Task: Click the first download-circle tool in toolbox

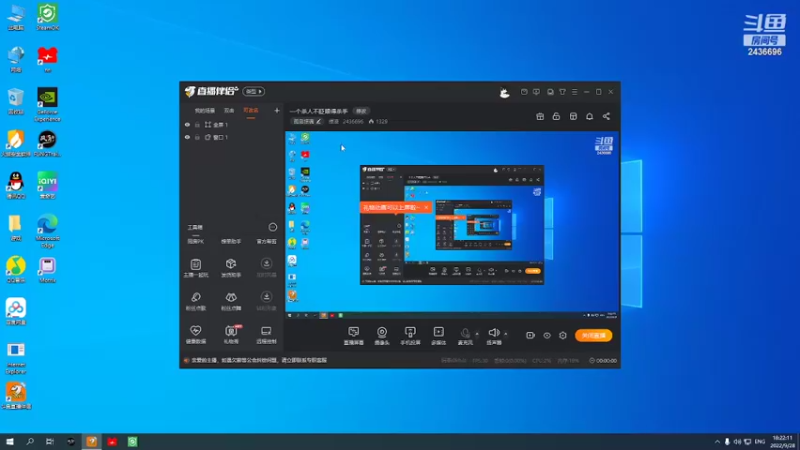Action: tap(266, 267)
